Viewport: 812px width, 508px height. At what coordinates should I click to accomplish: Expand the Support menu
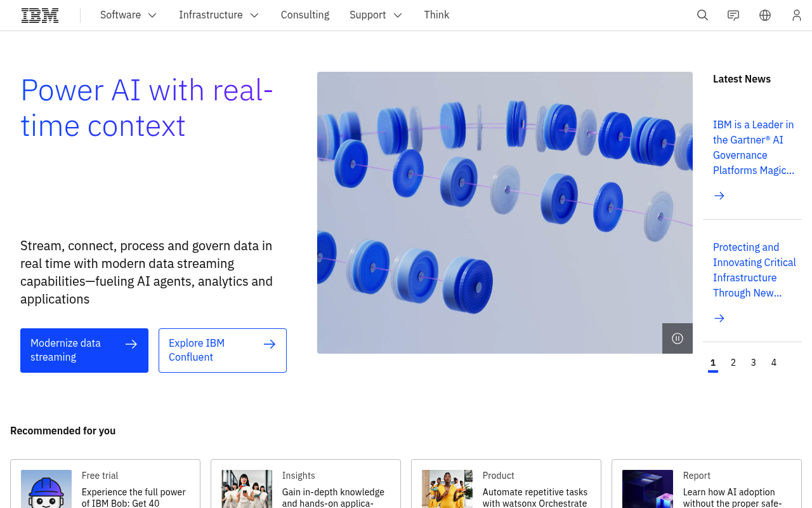pyautogui.click(x=376, y=15)
